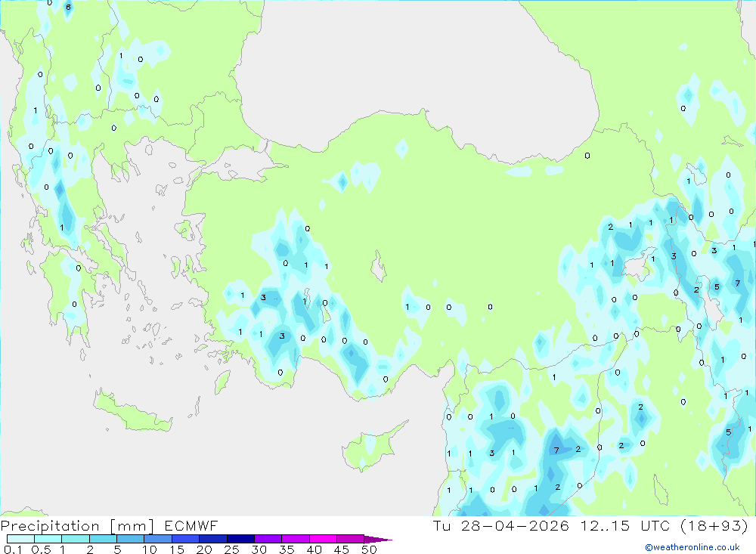Screen dimensions: 756x554
Task: Click the "0.1" legend scale label
Action: [x=13, y=549]
